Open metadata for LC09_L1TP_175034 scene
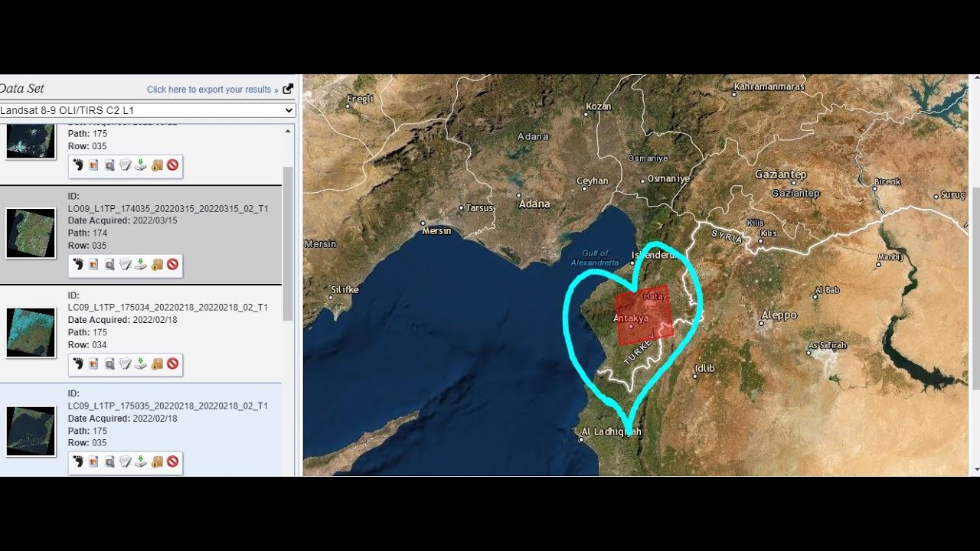This screenshot has width=980, height=551. pos(126,364)
